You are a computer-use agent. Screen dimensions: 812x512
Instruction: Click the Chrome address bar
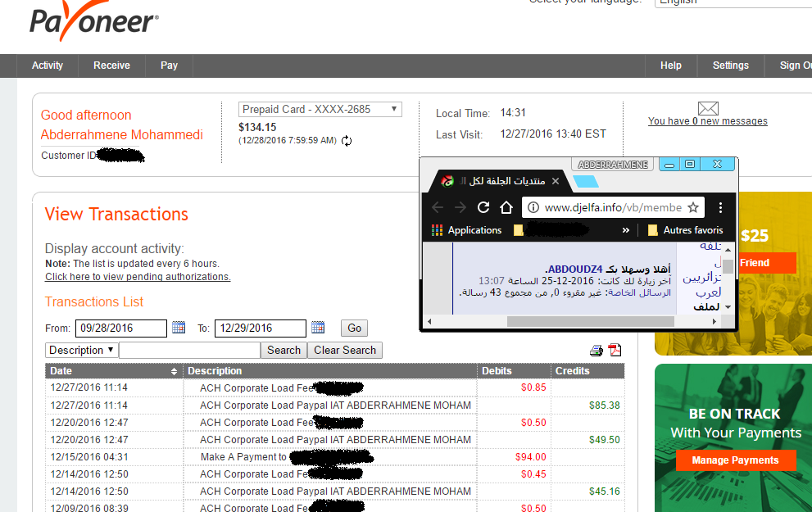(x=613, y=207)
